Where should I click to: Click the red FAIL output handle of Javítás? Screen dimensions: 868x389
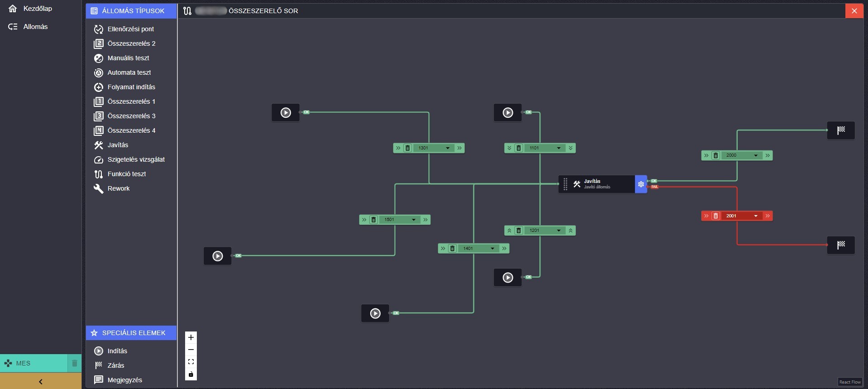(654, 187)
